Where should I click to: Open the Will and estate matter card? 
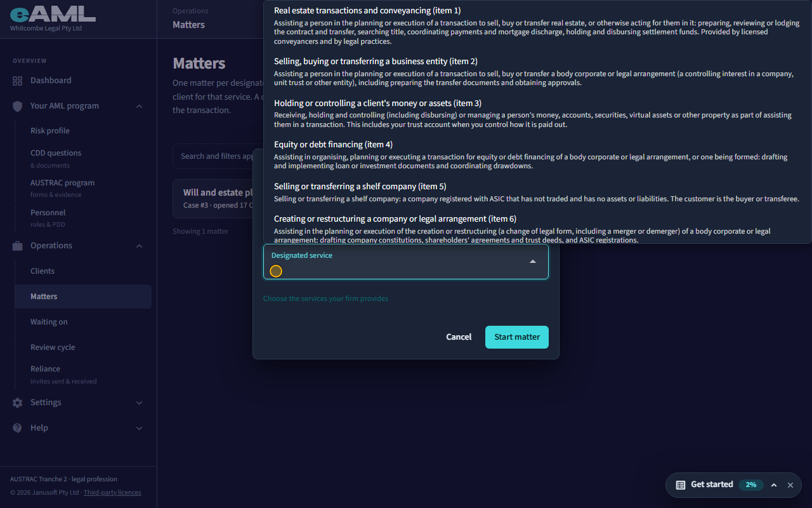click(x=214, y=199)
